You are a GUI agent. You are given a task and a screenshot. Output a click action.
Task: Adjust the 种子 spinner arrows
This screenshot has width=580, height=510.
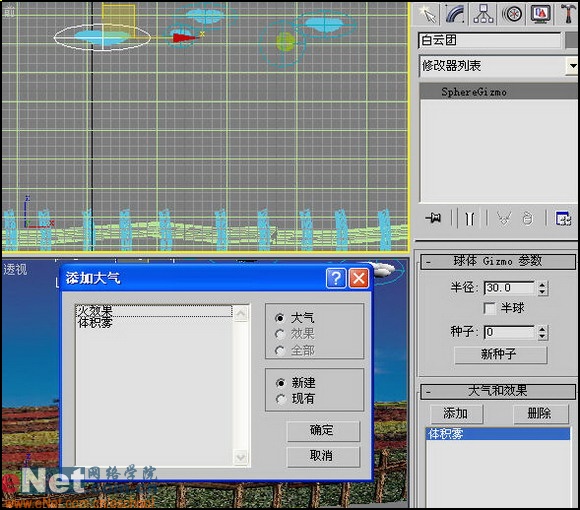pyautogui.click(x=542, y=332)
